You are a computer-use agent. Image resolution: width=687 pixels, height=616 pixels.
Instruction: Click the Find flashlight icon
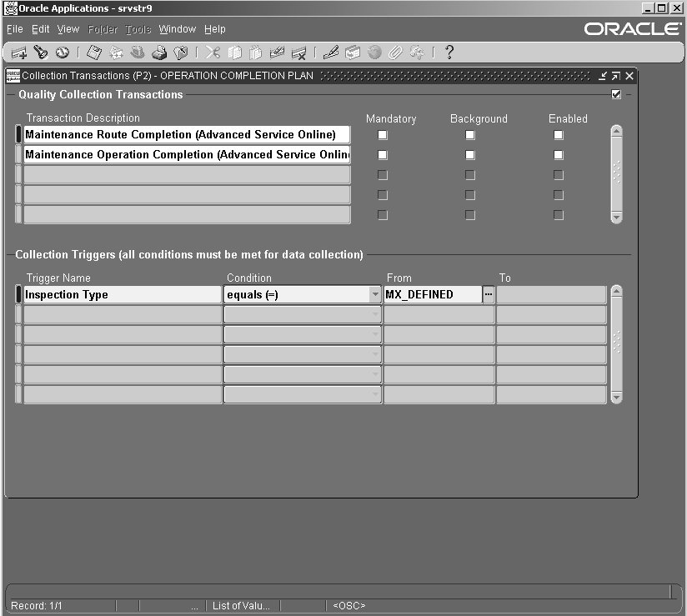coord(41,53)
